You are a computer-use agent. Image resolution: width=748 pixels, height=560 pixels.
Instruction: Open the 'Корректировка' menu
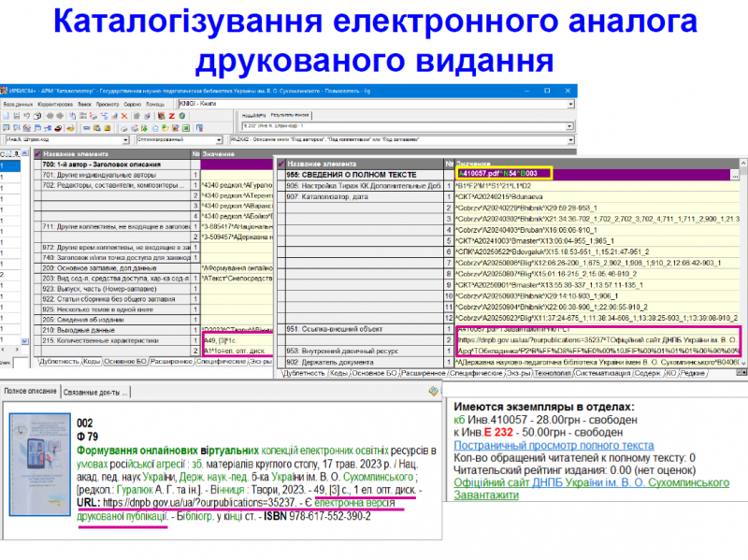coord(55,104)
